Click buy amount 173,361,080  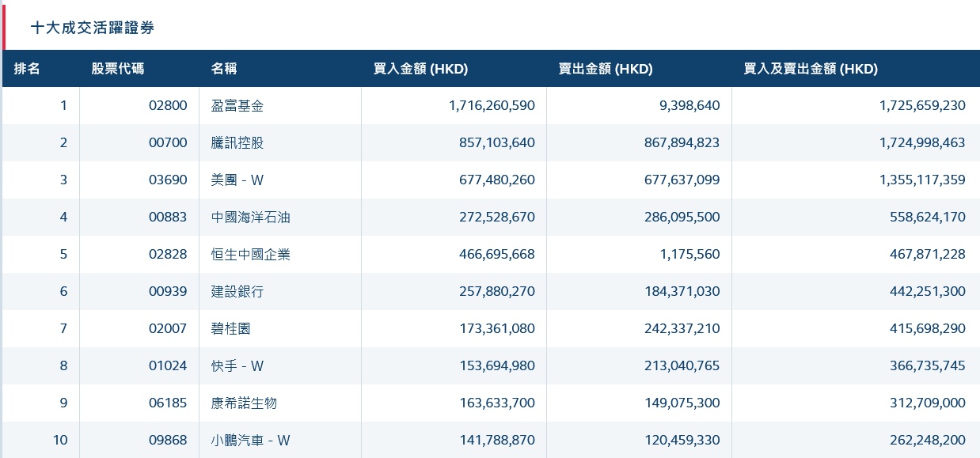coord(497,328)
